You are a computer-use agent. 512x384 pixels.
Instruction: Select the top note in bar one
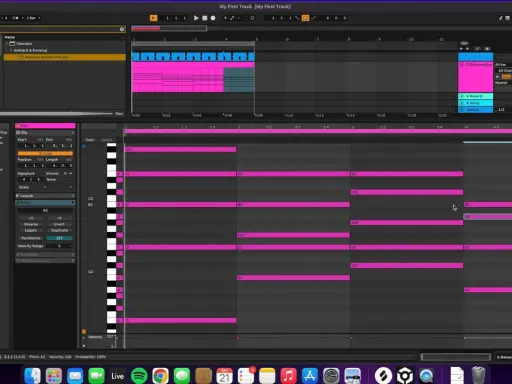[x=180, y=150]
